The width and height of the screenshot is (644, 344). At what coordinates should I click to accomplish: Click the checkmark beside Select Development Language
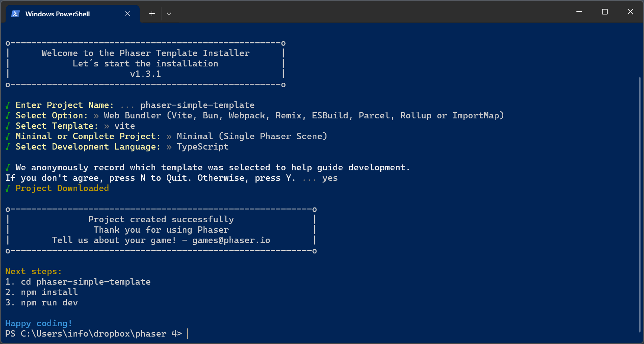click(8, 147)
